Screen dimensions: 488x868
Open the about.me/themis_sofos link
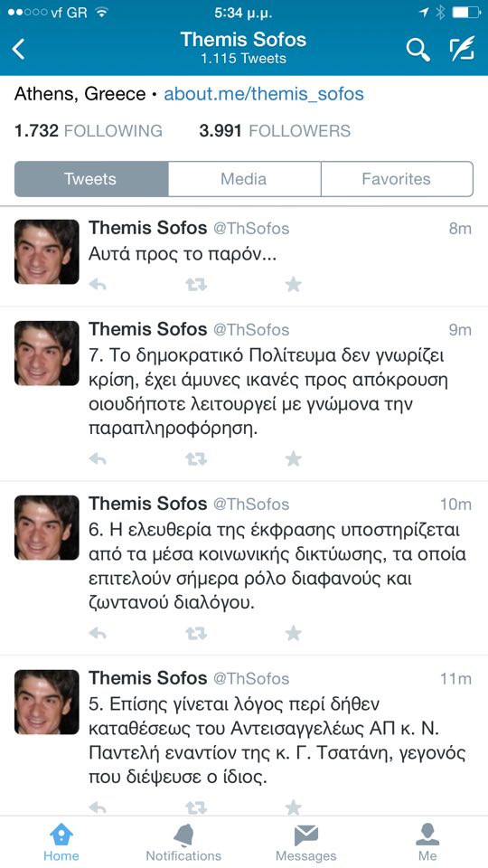(x=264, y=94)
